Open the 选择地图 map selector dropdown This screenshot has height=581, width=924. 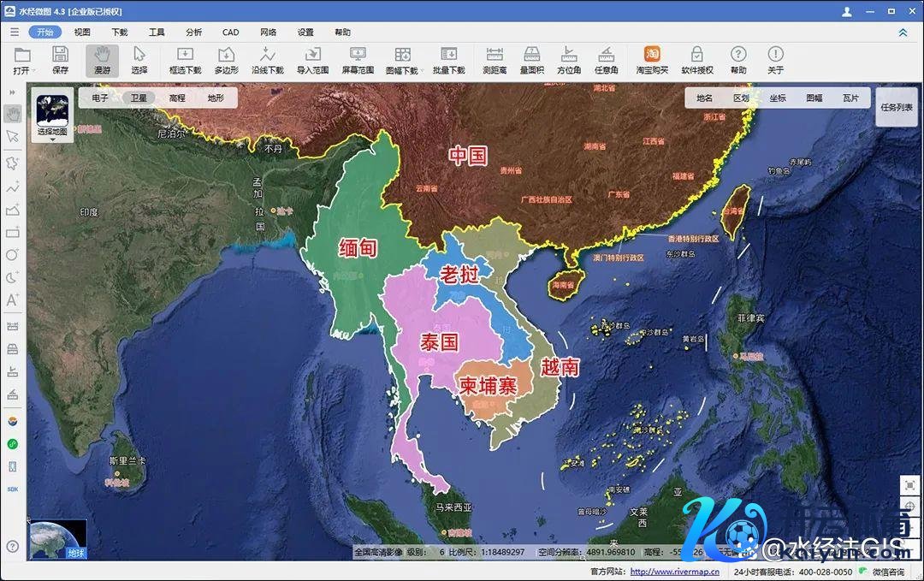(52, 117)
